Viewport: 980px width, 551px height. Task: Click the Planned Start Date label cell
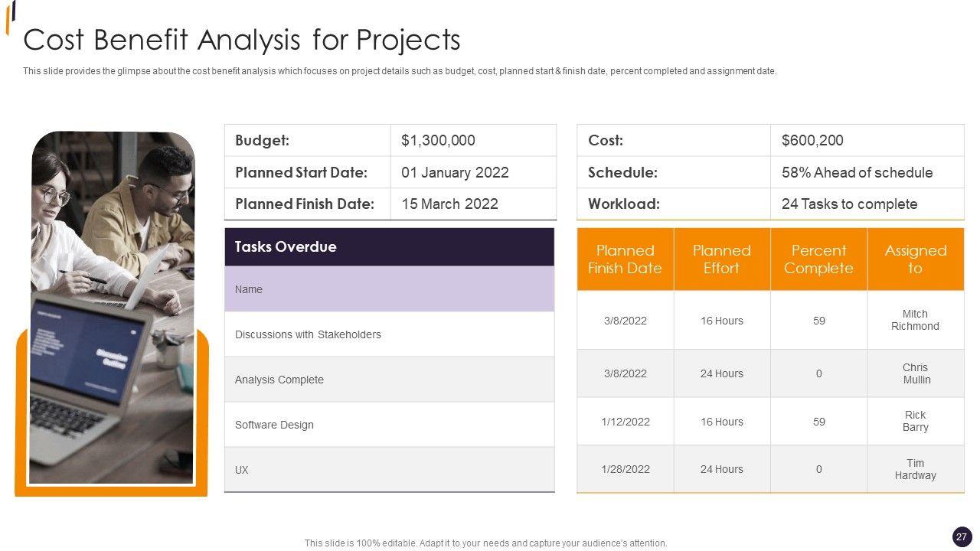(x=307, y=172)
